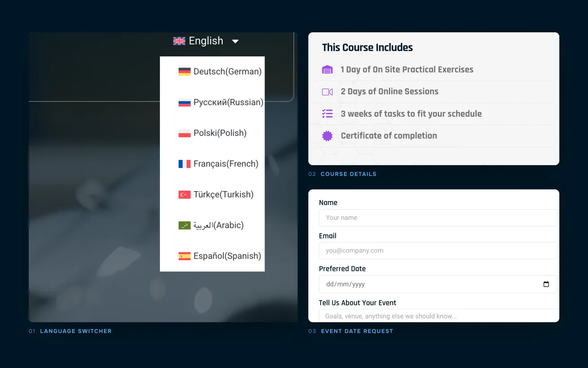The image size is (588, 368).
Task: Focus the Your name input field
Action: (438, 218)
